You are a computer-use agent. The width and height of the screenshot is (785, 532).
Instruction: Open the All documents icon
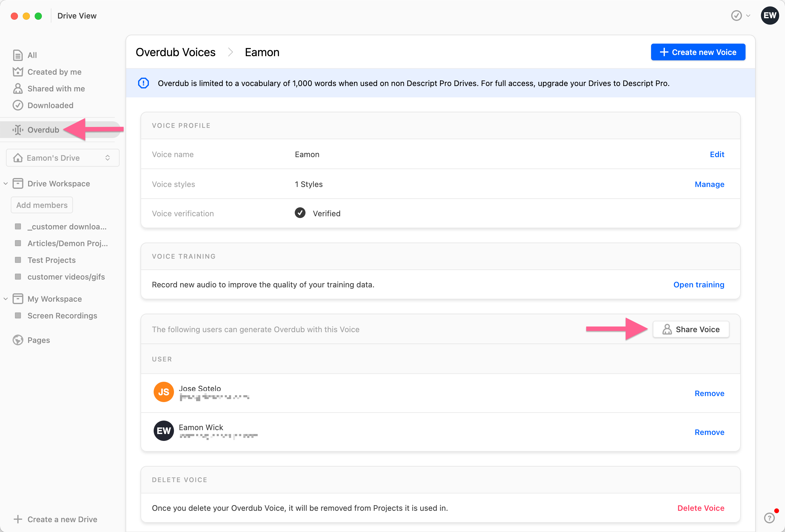point(18,55)
